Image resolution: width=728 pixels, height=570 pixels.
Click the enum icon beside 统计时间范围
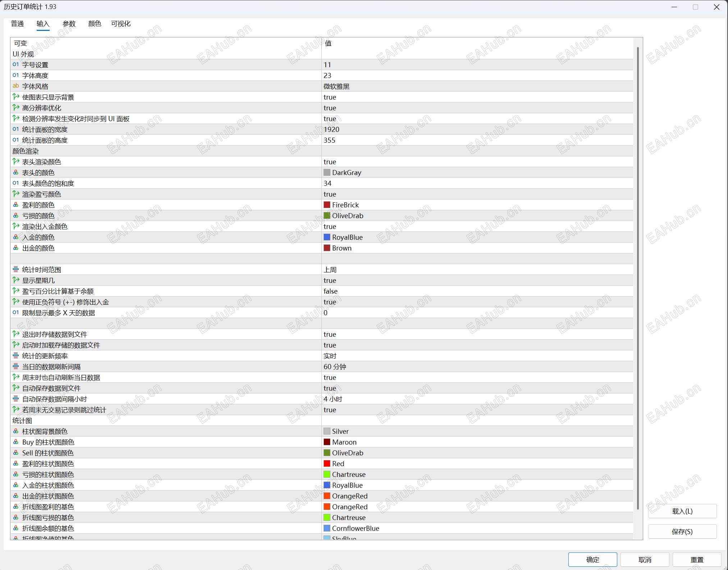point(15,270)
